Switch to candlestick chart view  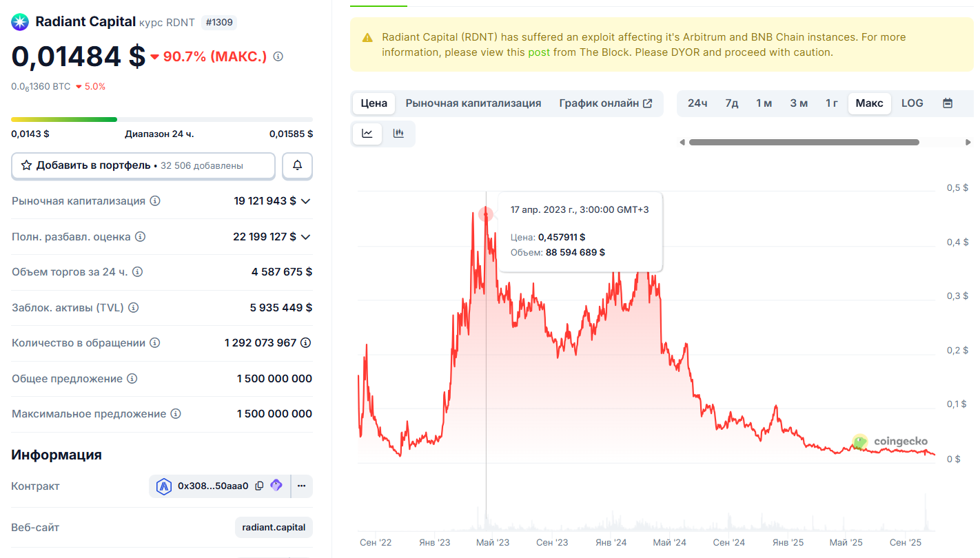(398, 134)
